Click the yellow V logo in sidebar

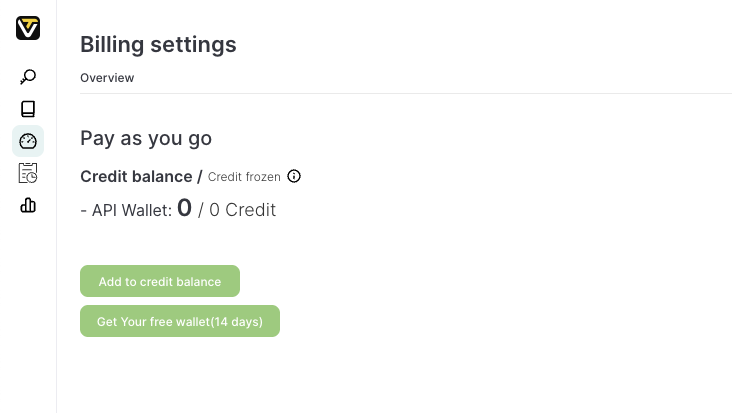[28, 28]
